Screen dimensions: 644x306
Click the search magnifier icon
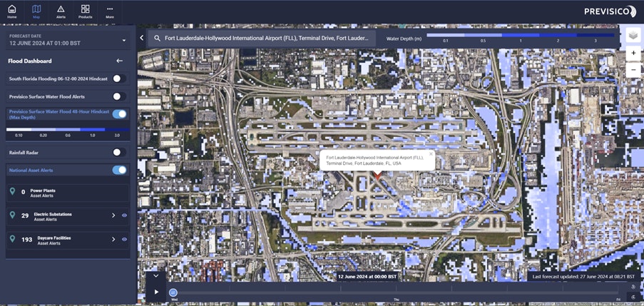pos(157,39)
